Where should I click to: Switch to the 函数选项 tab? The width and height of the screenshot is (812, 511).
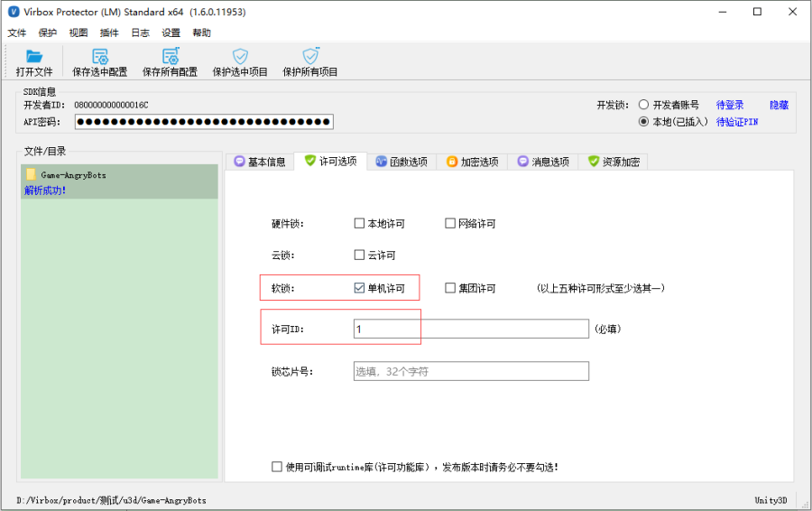[401, 162]
